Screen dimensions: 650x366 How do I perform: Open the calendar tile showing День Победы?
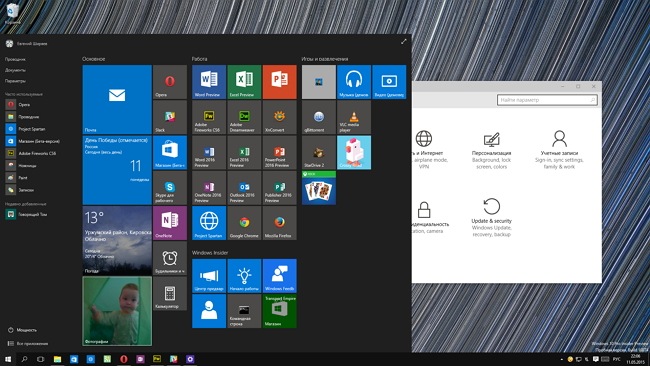click(117, 170)
